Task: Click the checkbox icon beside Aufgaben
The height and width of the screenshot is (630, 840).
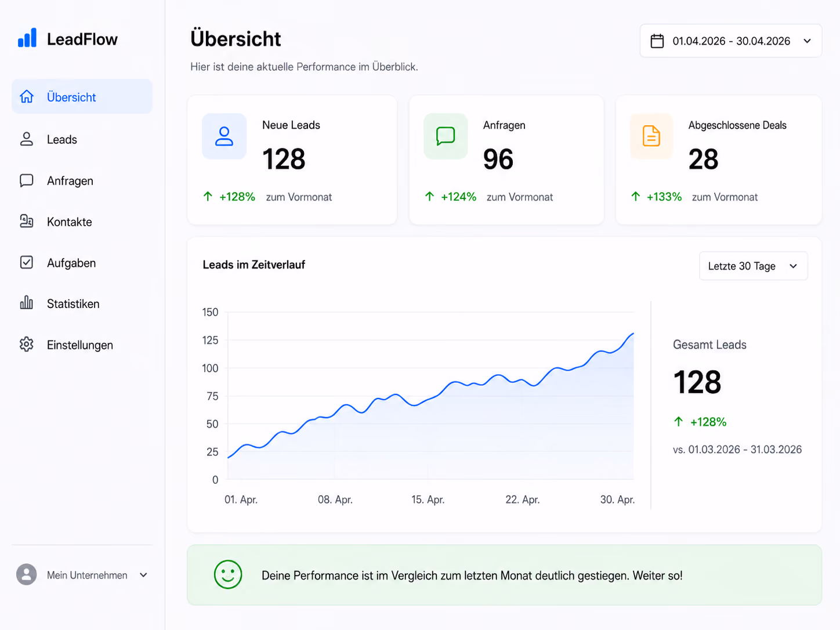Action: pyautogui.click(x=27, y=262)
